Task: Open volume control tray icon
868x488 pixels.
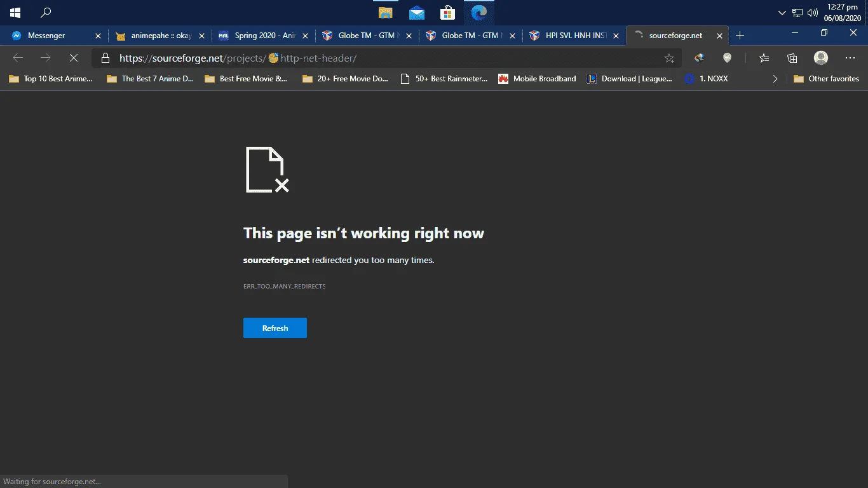Action: click(x=813, y=13)
